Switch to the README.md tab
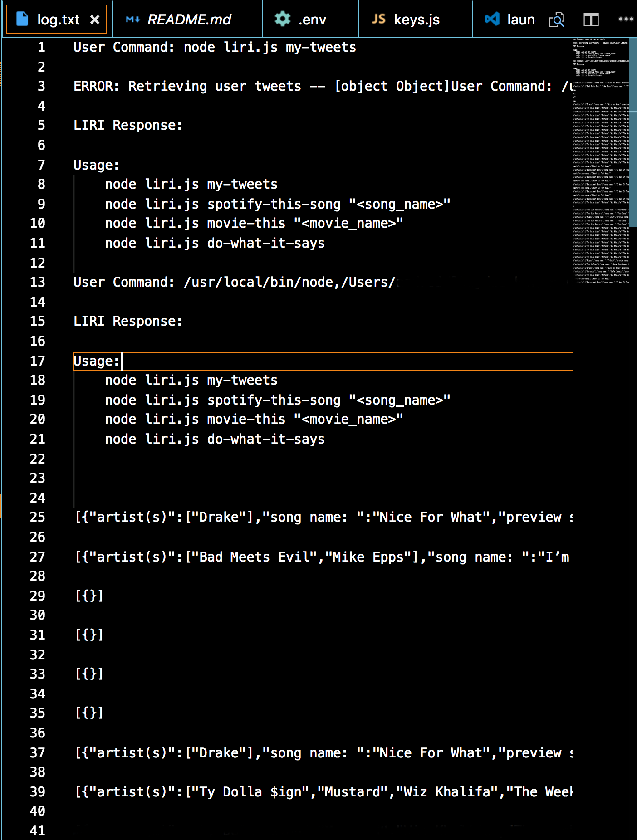This screenshot has height=840, width=637. [189, 19]
